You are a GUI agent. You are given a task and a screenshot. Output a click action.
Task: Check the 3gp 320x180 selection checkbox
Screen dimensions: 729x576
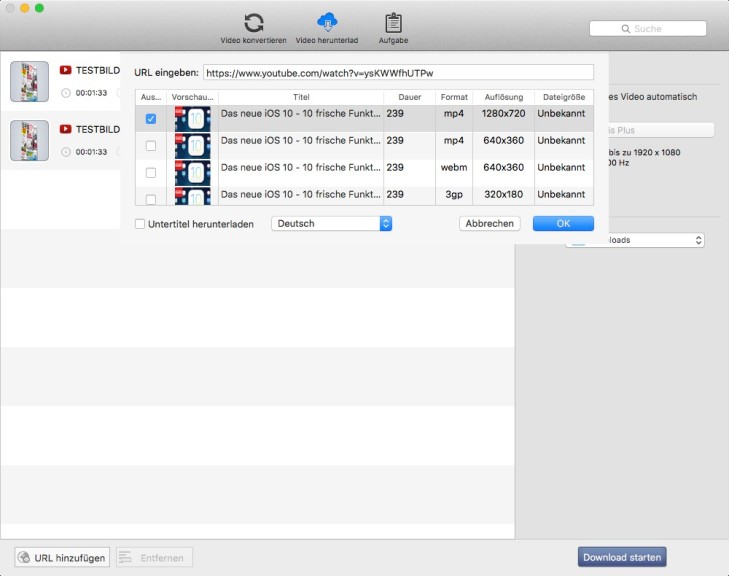151,199
